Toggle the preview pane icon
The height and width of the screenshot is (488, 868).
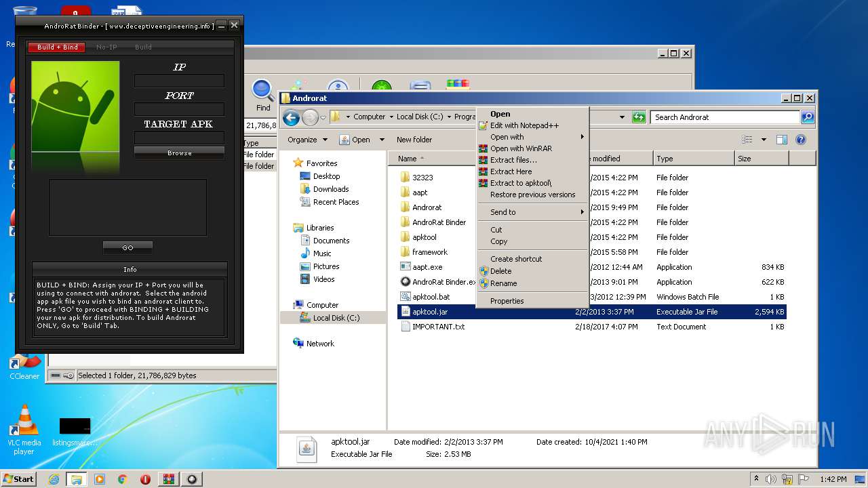(781, 140)
